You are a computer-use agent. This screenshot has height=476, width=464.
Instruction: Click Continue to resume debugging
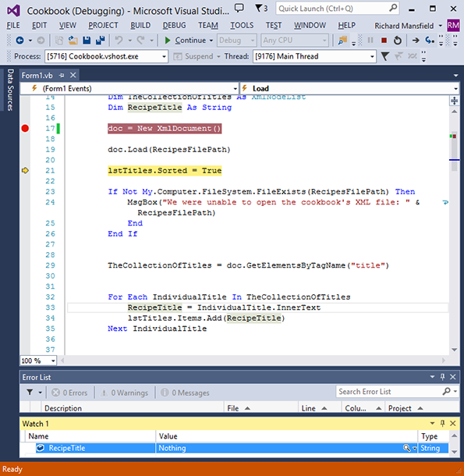click(x=185, y=40)
